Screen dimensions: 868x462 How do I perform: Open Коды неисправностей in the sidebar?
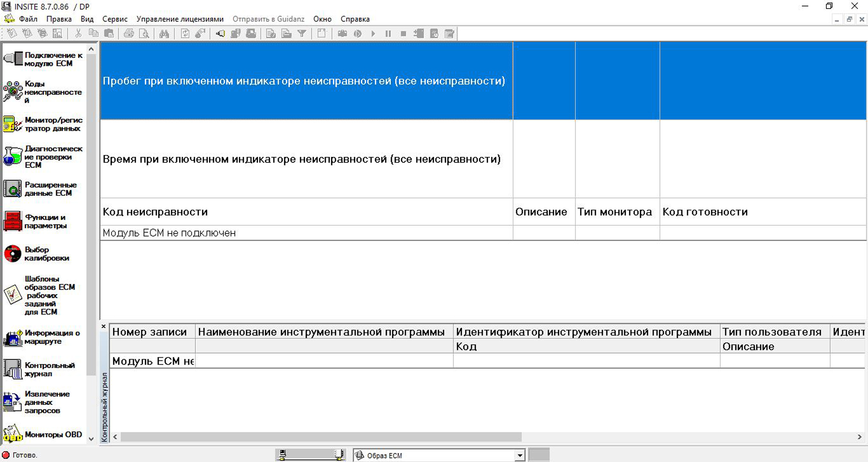tap(13, 92)
